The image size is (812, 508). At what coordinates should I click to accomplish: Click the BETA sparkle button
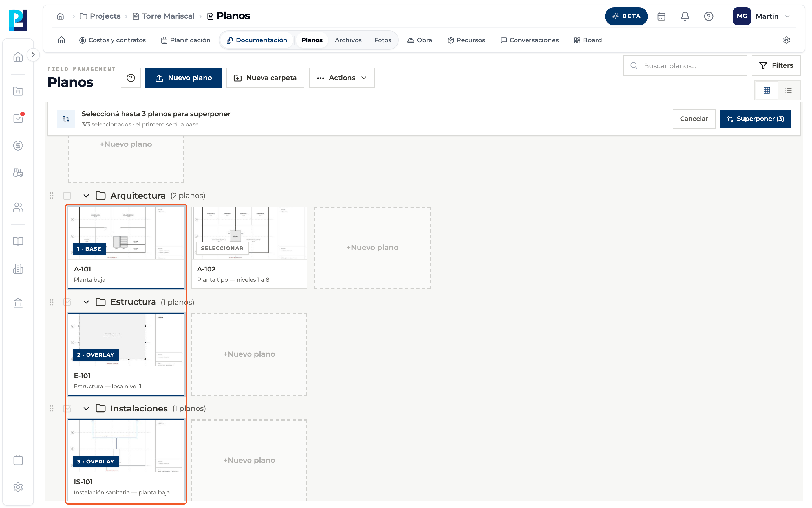point(626,16)
